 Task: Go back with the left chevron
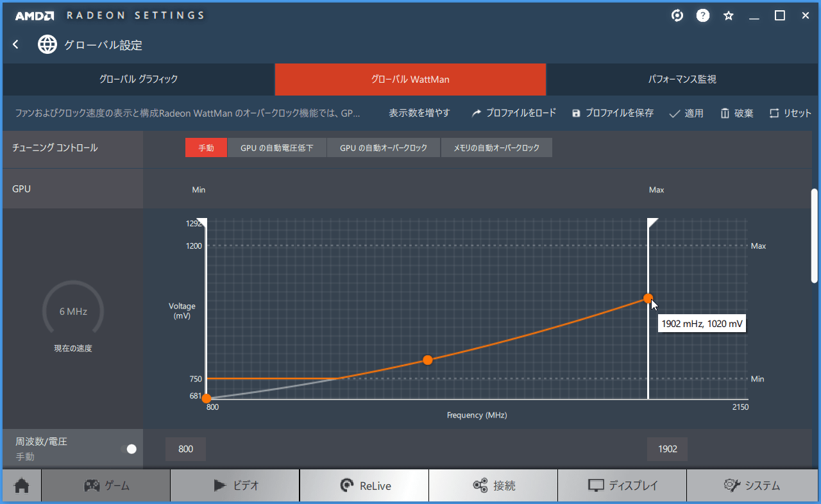click(x=16, y=45)
